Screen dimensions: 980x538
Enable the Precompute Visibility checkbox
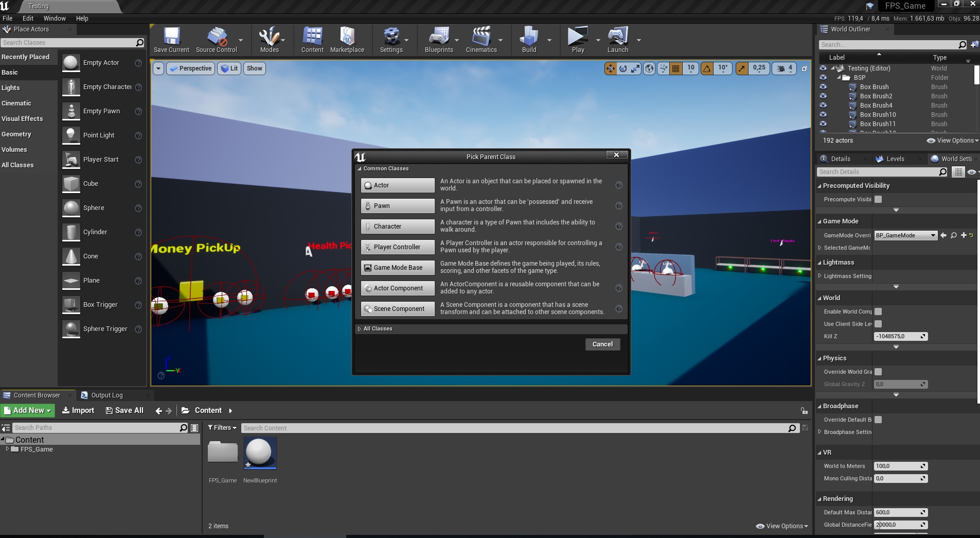coord(878,199)
